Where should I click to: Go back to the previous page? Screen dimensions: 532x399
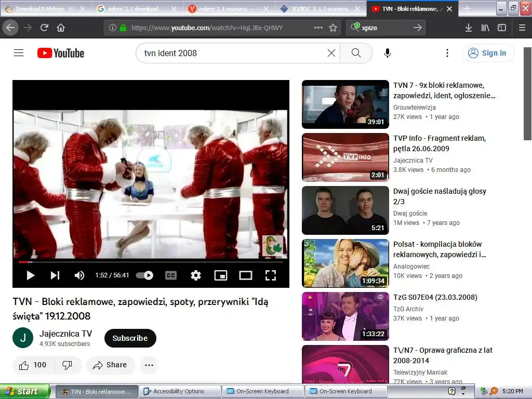[x=10, y=28]
